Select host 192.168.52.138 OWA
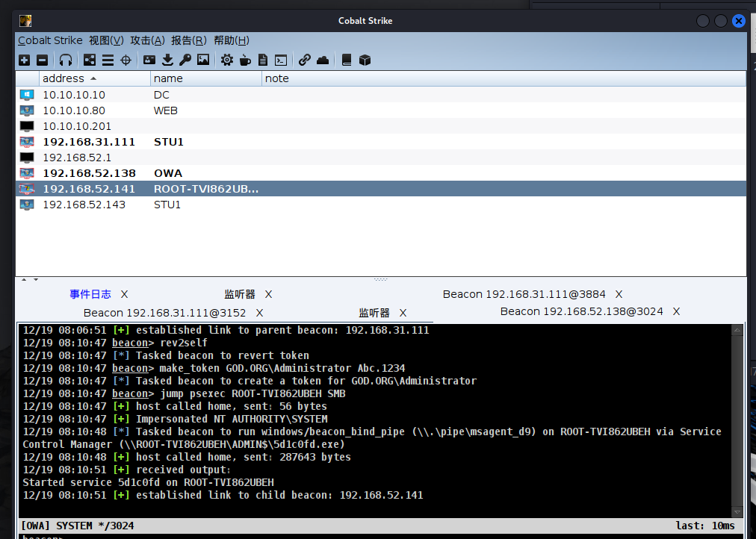Viewport: 756px width, 539px height. 381,173
